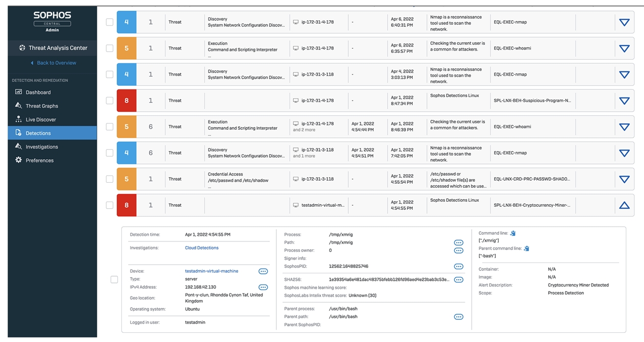This screenshot has height=342, width=644.
Task: Click the red severity 8 badge on the Suspicious-Program row
Action: pos(126,101)
